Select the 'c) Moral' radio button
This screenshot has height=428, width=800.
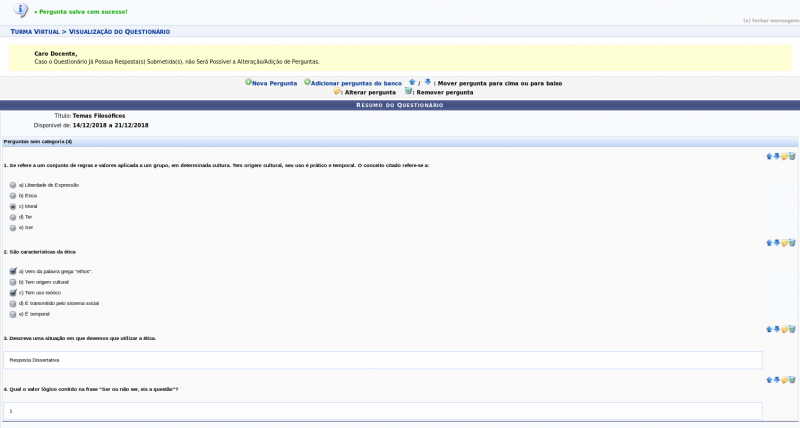(x=13, y=206)
